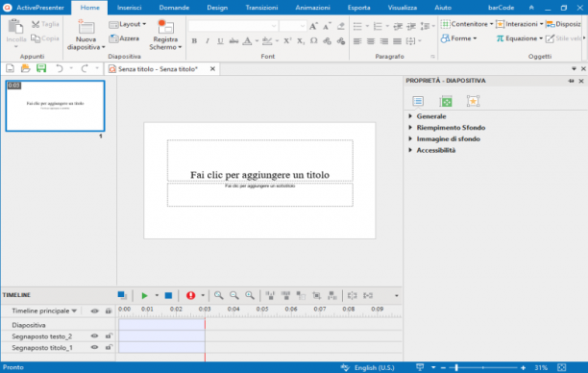Open project with folder icon

pyautogui.click(x=26, y=68)
